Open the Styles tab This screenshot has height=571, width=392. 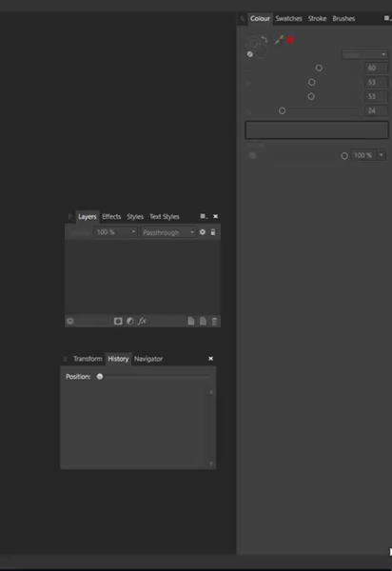(x=135, y=217)
